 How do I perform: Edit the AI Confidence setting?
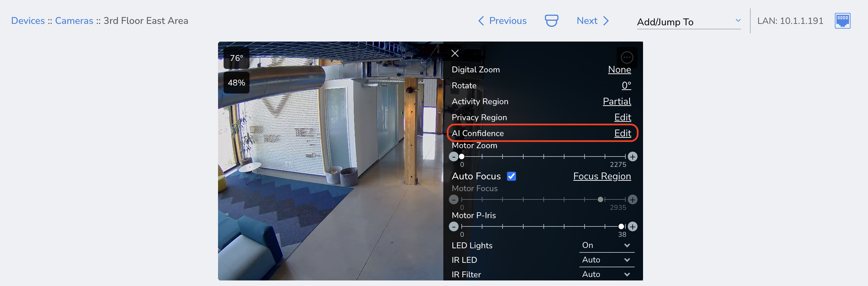tap(623, 133)
